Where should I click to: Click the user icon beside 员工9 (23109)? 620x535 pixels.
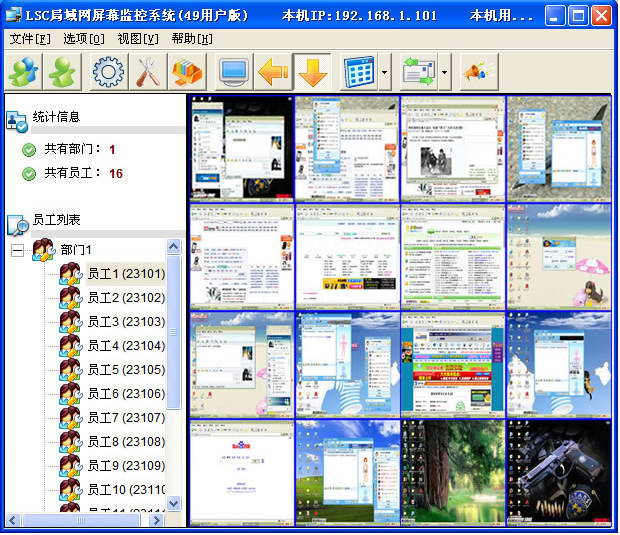coord(71,465)
